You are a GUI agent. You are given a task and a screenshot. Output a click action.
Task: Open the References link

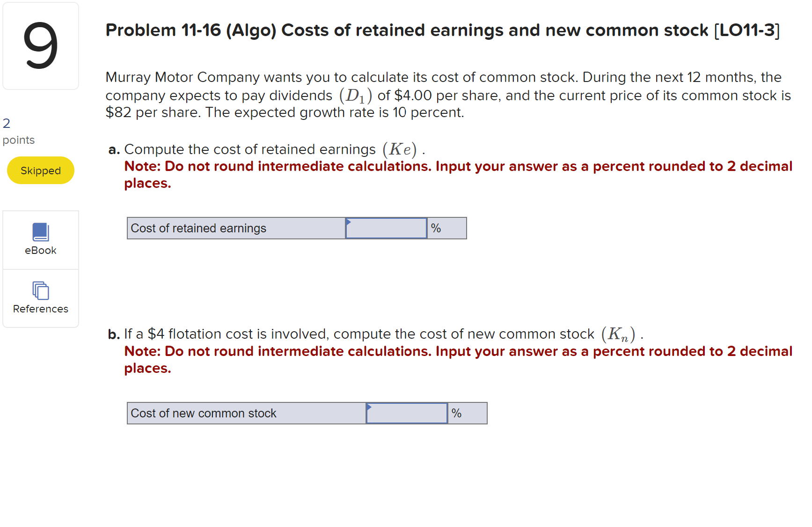pos(40,309)
